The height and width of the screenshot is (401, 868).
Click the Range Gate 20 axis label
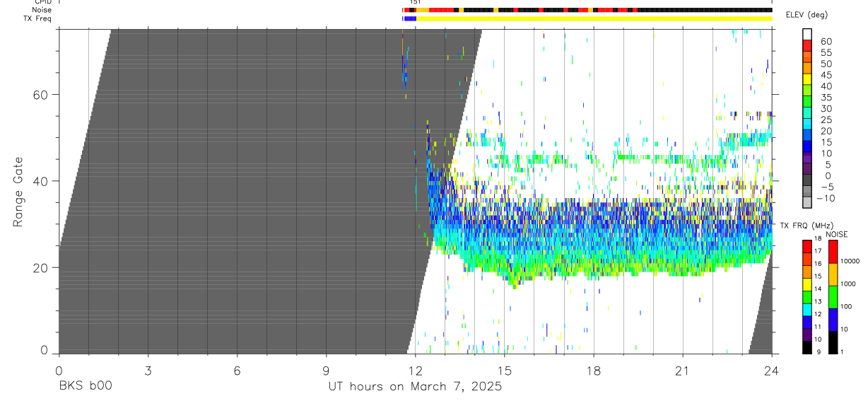click(40, 267)
